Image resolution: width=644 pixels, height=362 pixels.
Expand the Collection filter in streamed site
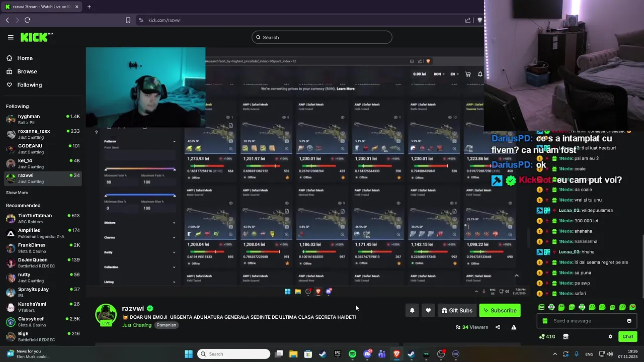(x=139, y=267)
